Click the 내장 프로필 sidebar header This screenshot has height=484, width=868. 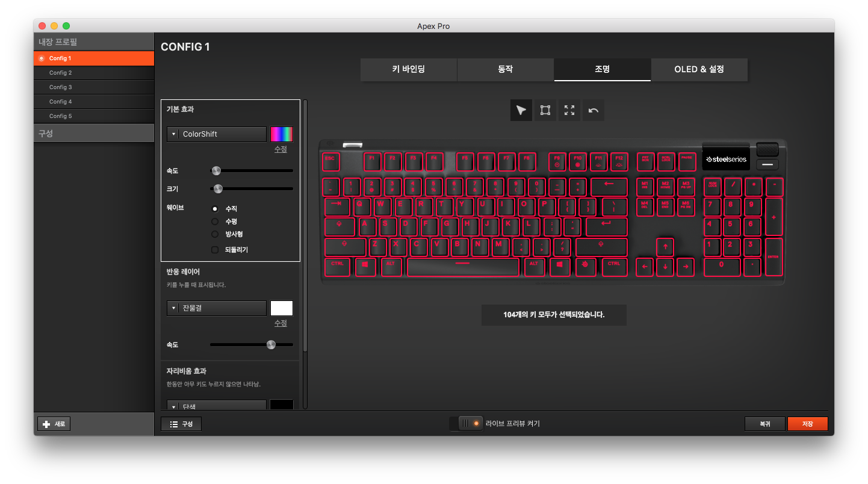pos(94,42)
